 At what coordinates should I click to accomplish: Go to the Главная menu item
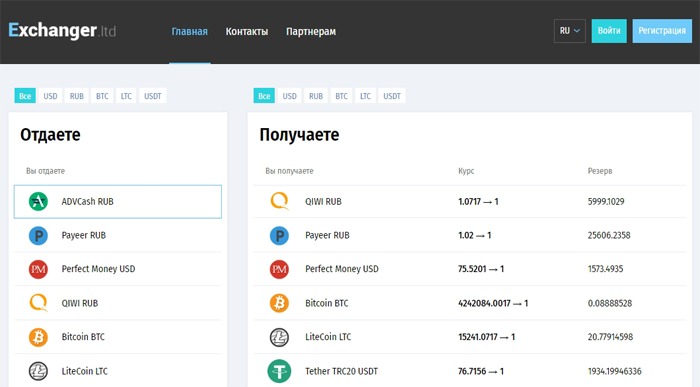[190, 32]
